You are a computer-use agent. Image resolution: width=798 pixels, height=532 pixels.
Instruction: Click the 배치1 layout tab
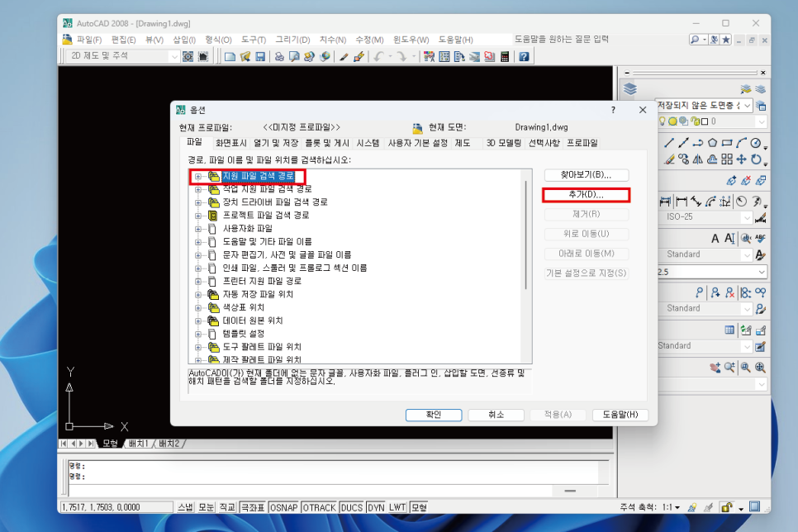point(139,444)
